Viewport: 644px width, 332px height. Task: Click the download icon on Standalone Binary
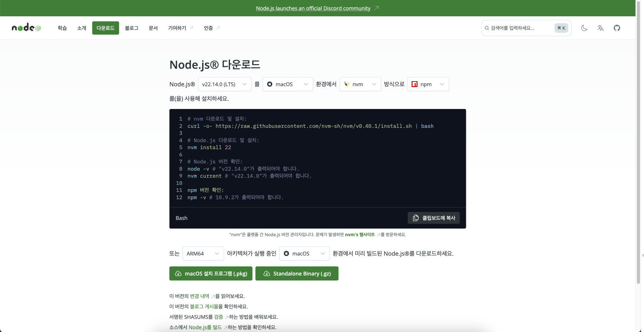266,273
